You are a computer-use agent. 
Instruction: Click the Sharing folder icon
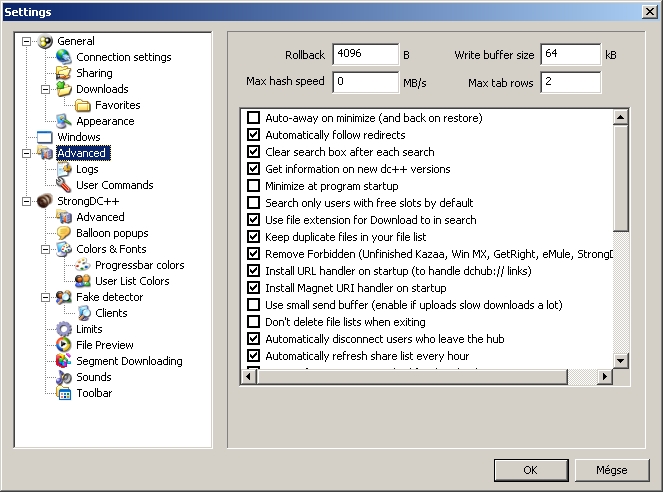(63, 73)
